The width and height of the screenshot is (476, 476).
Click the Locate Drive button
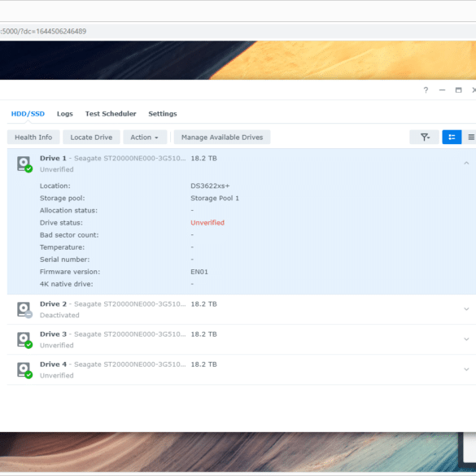91,138
